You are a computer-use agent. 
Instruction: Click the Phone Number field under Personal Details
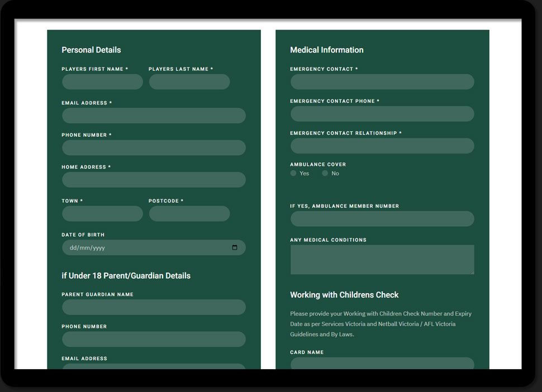coord(154,148)
